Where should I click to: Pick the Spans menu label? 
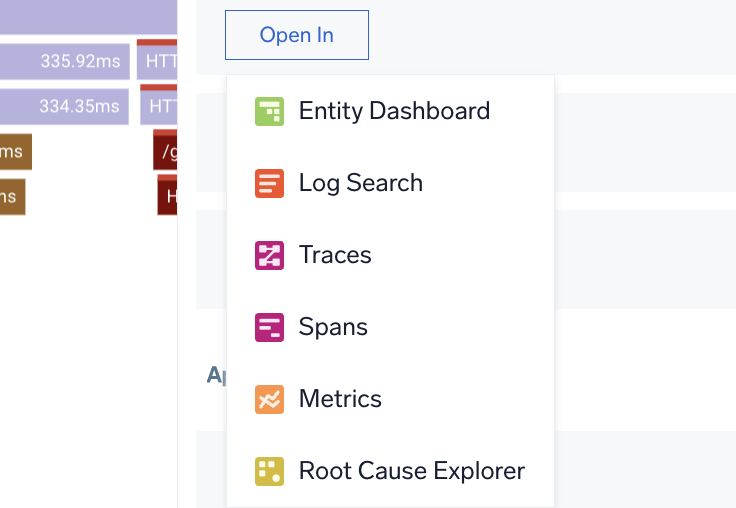[333, 327]
